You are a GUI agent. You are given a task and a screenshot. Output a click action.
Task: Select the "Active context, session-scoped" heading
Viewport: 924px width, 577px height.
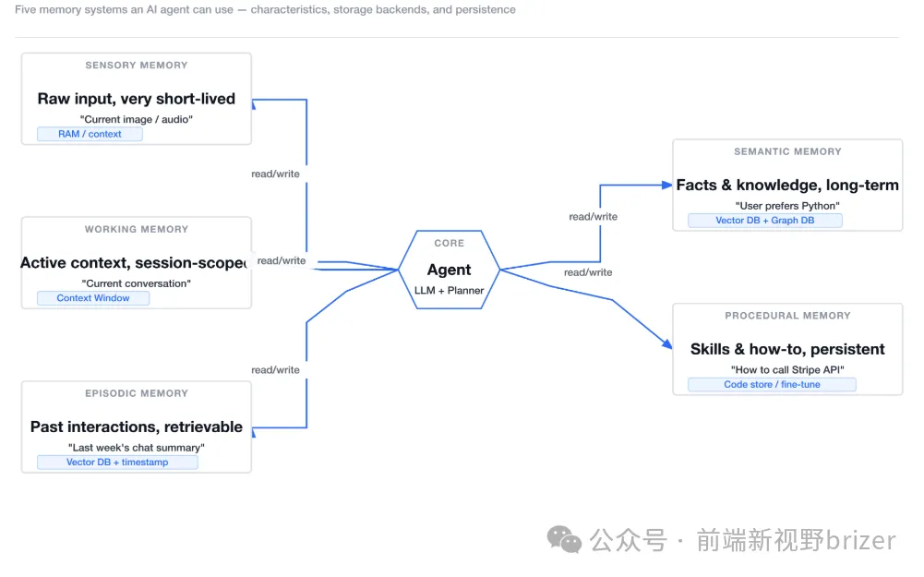pyautogui.click(x=136, y=263)
